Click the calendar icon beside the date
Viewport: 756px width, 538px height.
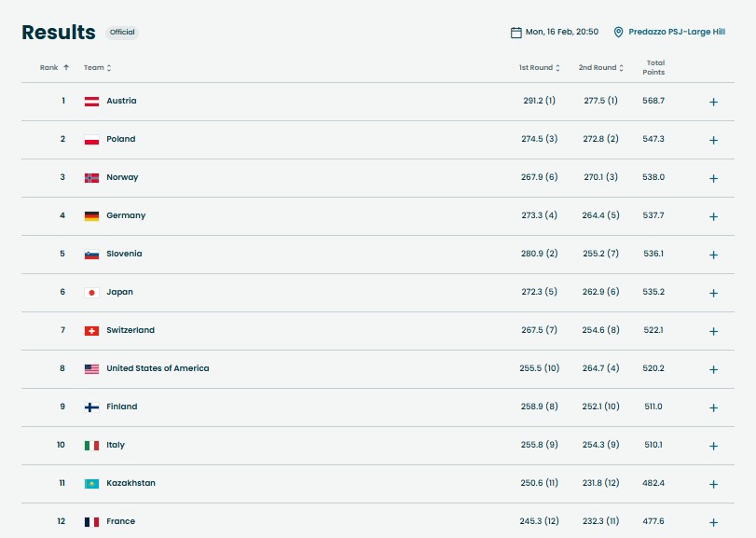click(x=515, y=32)
